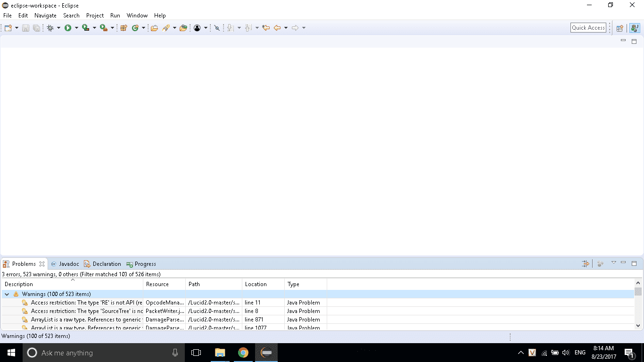
Task: Click the Next Annotation arrow icon
Action: [231, 28]
